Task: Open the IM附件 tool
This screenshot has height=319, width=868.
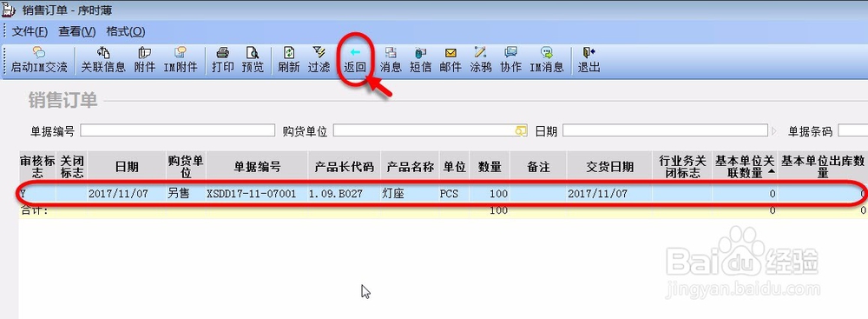Action: pyautogui.click(x=181, y=60)
